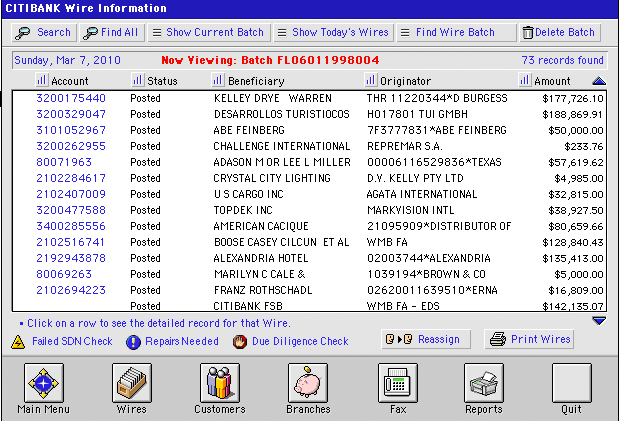Click the Delete Batch button
The width and height of the screenshot is (619, 421).
click(560, 32)
